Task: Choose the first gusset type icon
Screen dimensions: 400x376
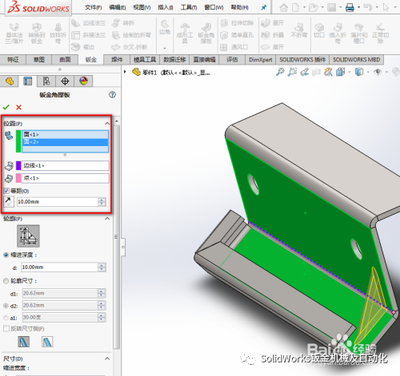Action: (x=23, y=341)
